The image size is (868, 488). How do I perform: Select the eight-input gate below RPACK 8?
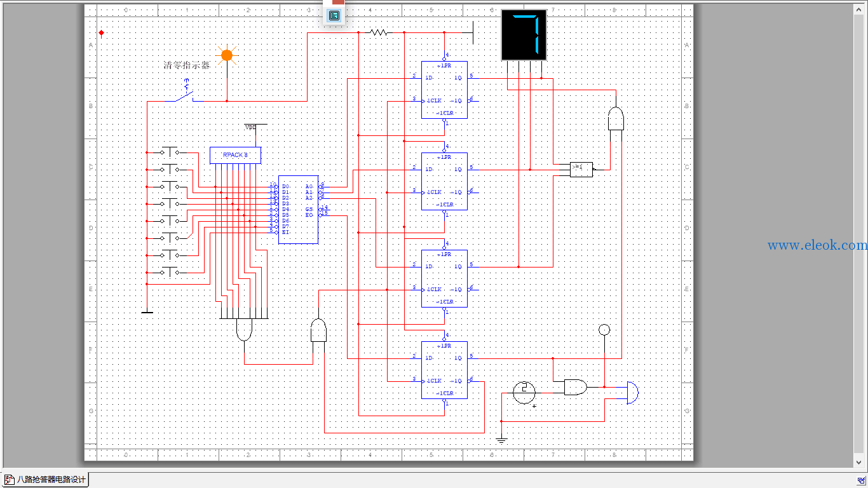pos(244,329)
